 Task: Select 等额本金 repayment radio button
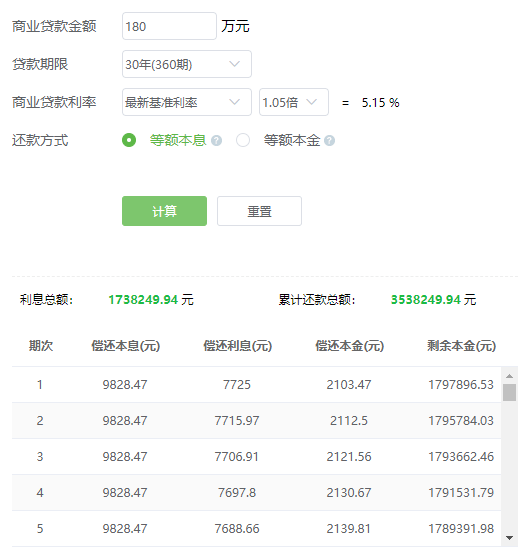click(243, 140)
